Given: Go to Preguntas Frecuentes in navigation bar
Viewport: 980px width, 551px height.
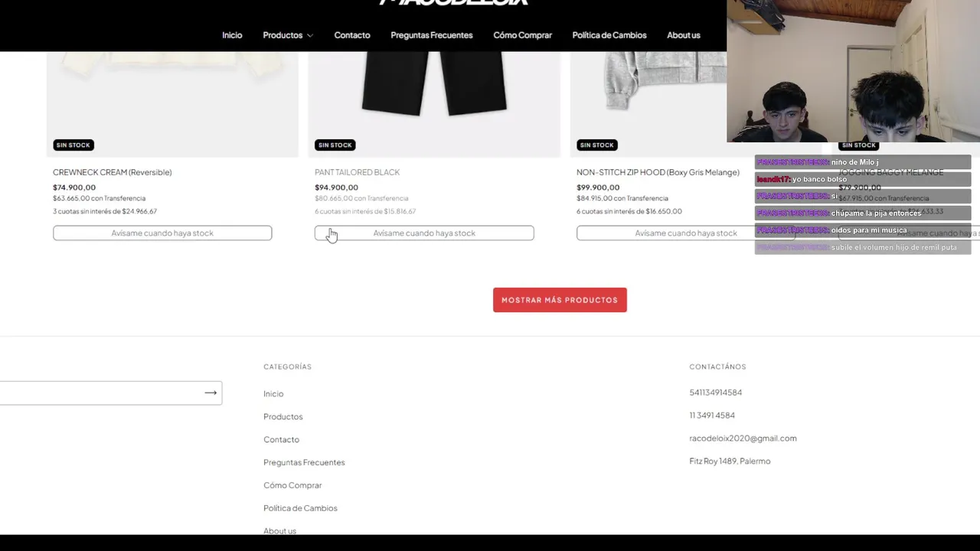Looking at the screenshot, I should click(x=432, y=35).
